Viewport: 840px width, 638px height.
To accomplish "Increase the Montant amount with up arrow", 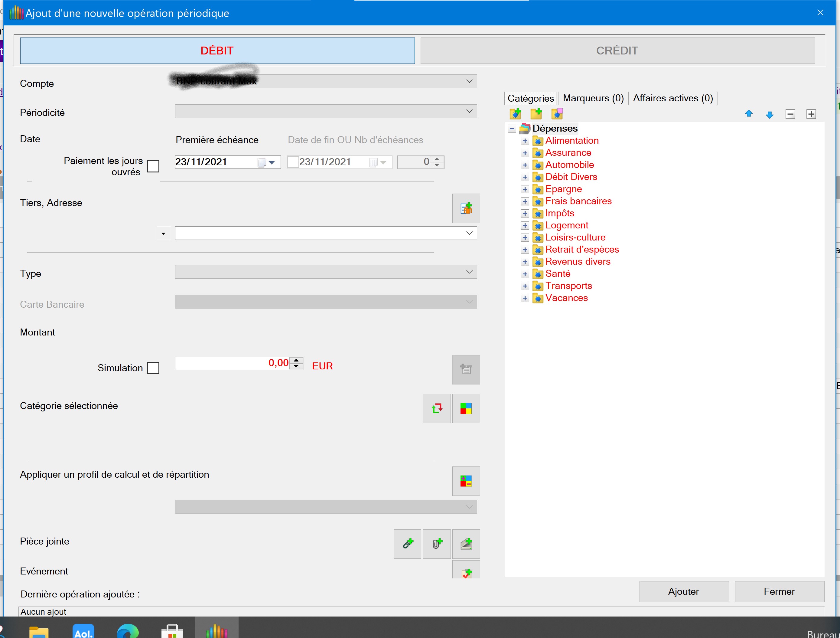I will (x=296, y=360).
